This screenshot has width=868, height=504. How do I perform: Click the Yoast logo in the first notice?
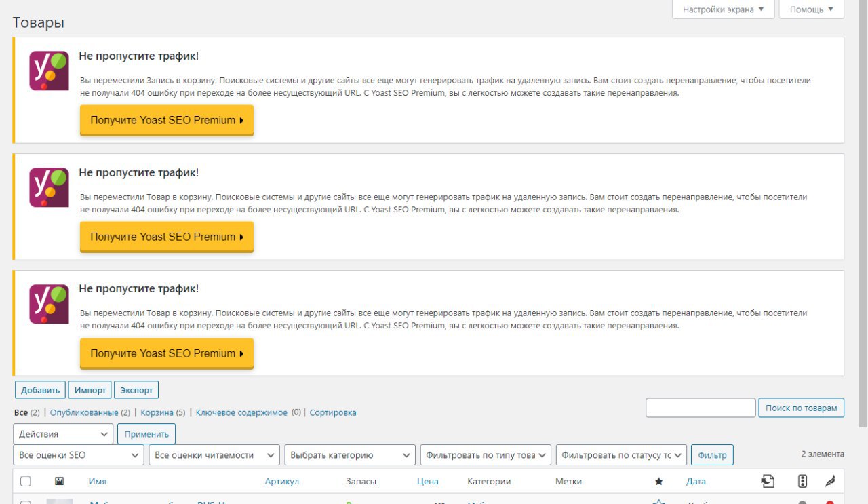(x=49, y=71)
